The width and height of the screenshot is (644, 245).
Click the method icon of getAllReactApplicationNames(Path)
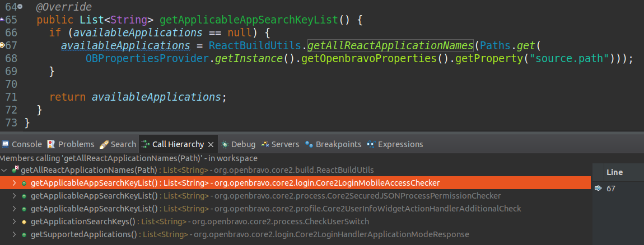coord(15,170)
